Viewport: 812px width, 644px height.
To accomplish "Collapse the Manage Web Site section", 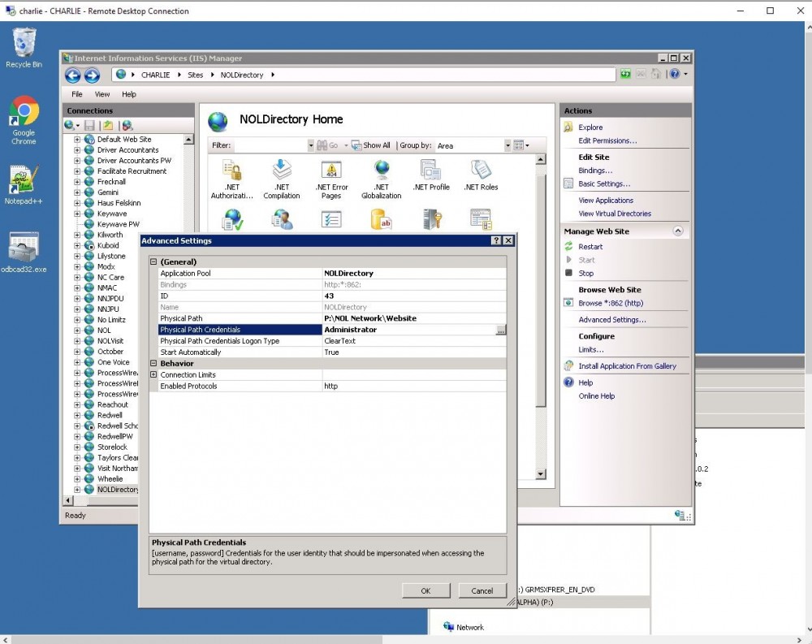I will click(678, 231).
